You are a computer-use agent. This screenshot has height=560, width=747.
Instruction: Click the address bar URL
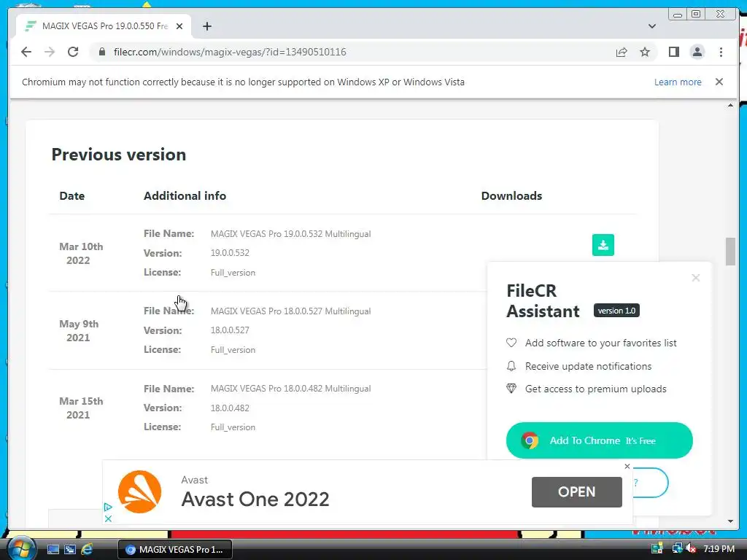pos(230,52)
